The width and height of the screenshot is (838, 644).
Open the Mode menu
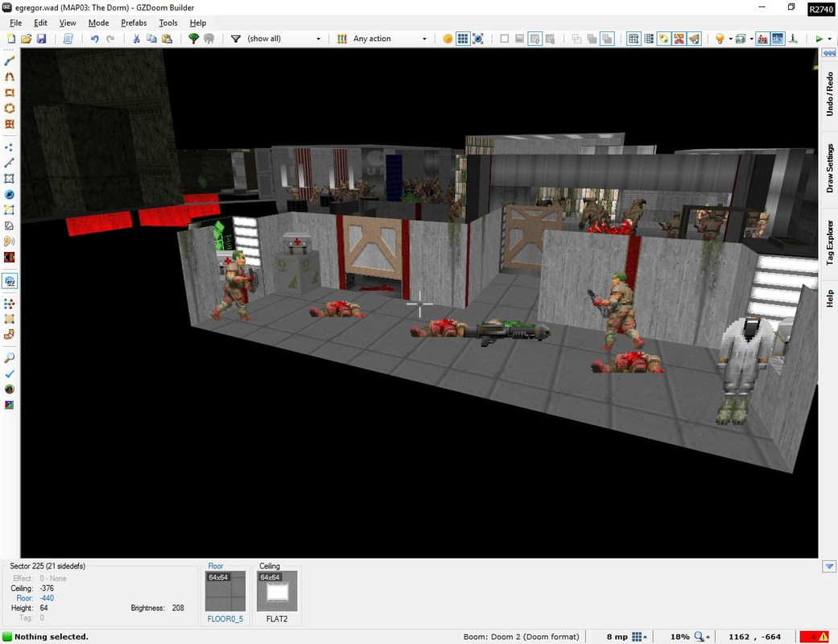tap(98, 23)
